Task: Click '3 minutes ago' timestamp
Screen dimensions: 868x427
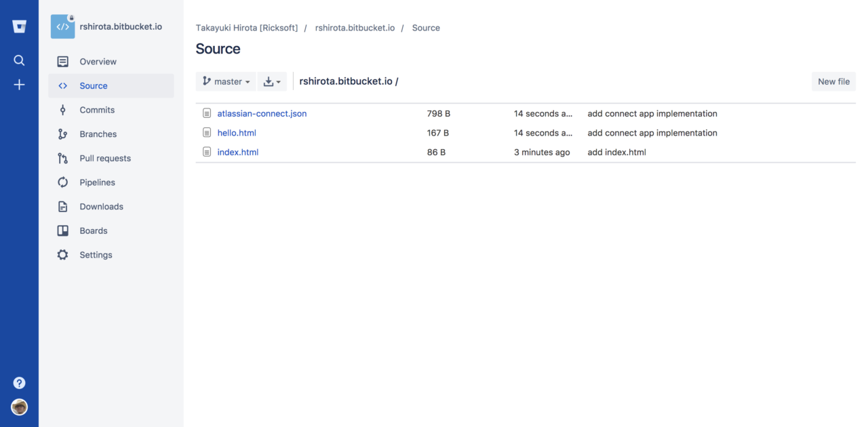Action: click(x=542, y=152)
